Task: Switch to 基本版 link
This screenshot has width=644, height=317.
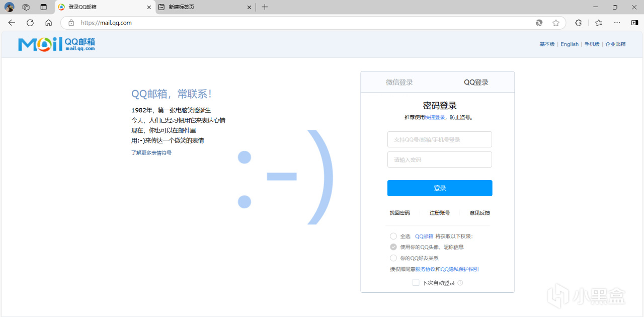Action: pyautogui.click(x=547, y=44)
